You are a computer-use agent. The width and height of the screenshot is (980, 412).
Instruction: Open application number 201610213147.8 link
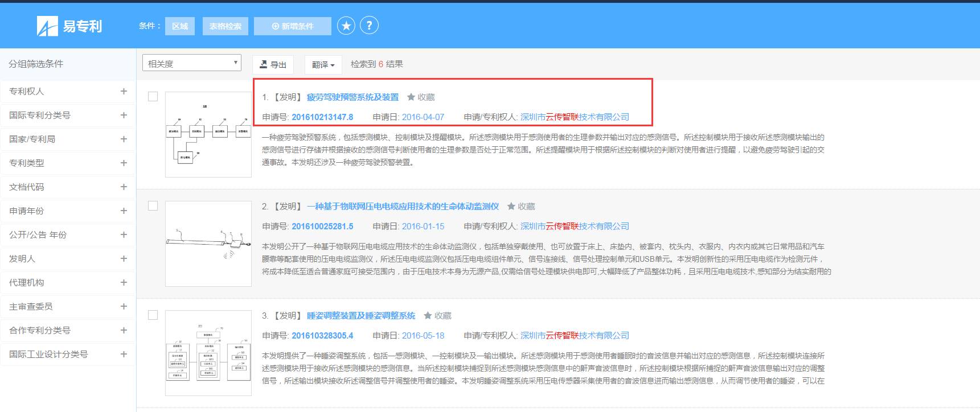coord(322,117)
